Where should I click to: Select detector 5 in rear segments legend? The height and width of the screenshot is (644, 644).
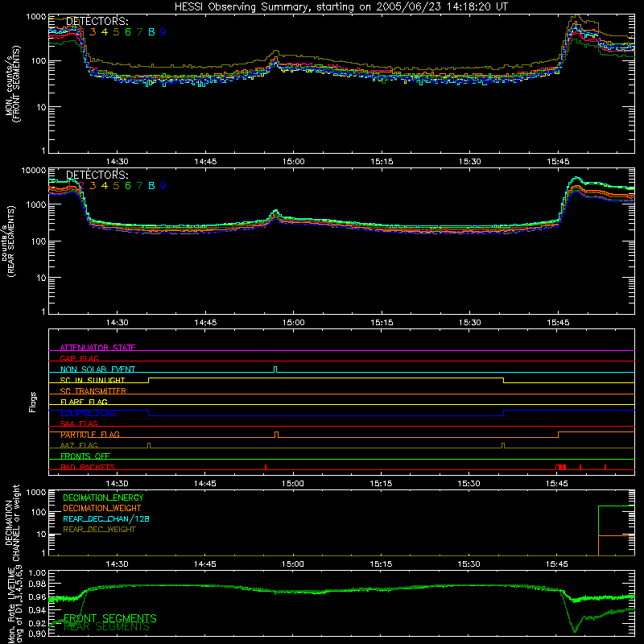[x=116, y=186]
